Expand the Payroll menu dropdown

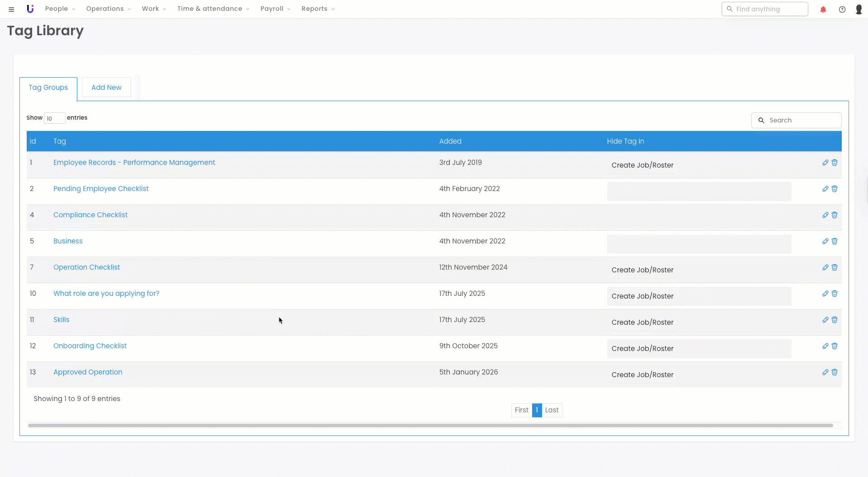click(275, 9)
